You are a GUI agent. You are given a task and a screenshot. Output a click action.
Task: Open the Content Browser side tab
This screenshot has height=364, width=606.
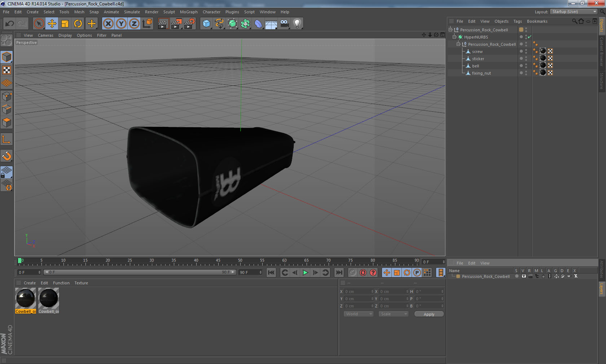point(602,52)
